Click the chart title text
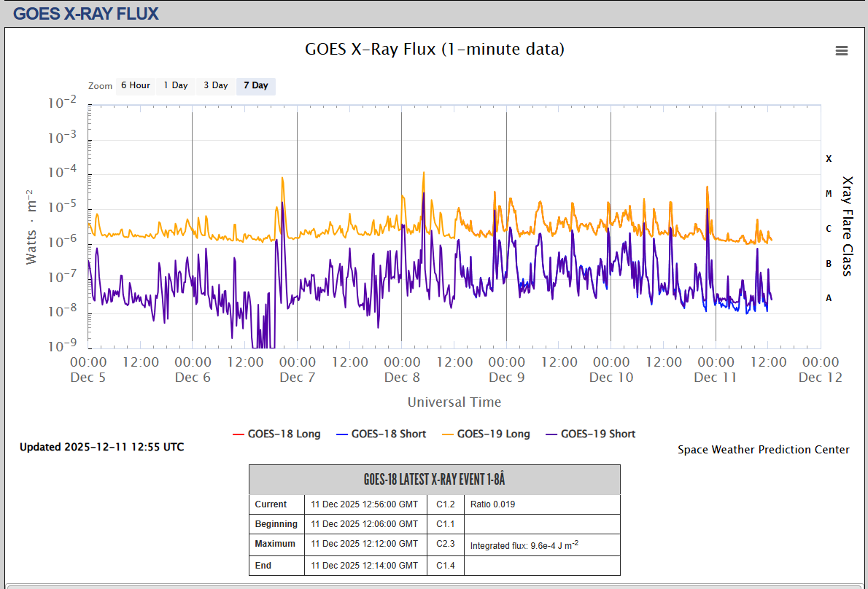Viewport: 868px width, 589px height. point(434,50)
